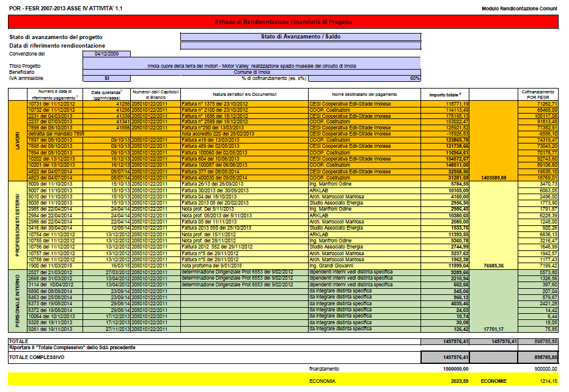
Task: Select 'nota accredito 220 del 28/02/2013'
Action: point(244,134)
